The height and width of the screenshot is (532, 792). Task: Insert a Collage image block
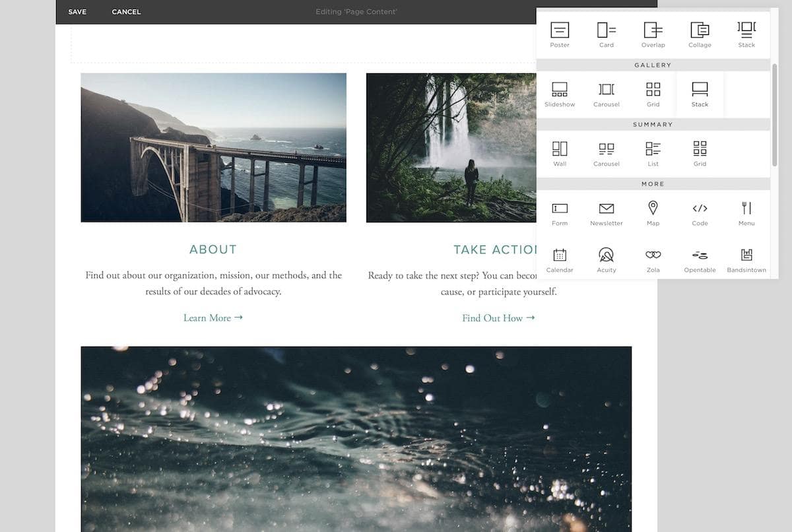pyautogui.click(x=700, y=33)
